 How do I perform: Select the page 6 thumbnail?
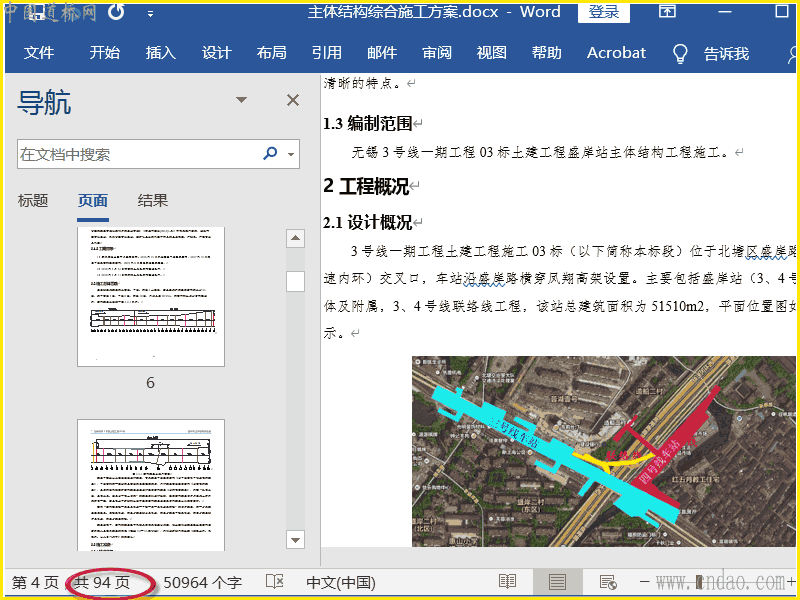(151, 296)
